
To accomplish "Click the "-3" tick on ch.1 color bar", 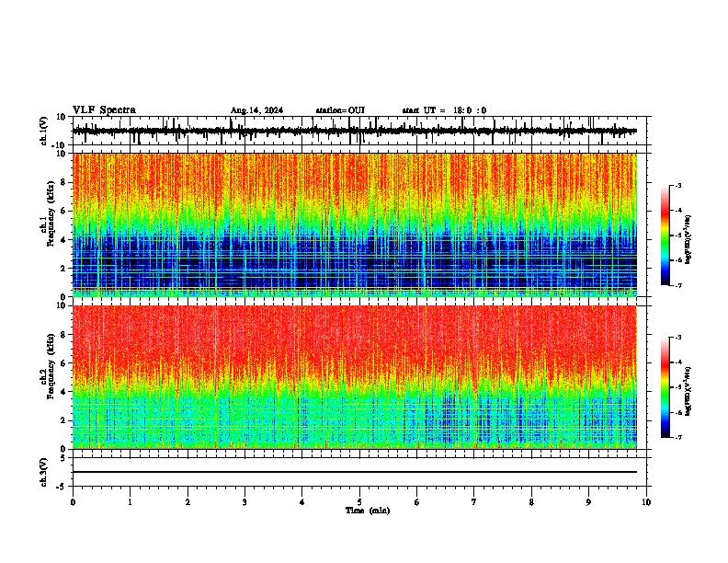I will click(x=678, y=186).
